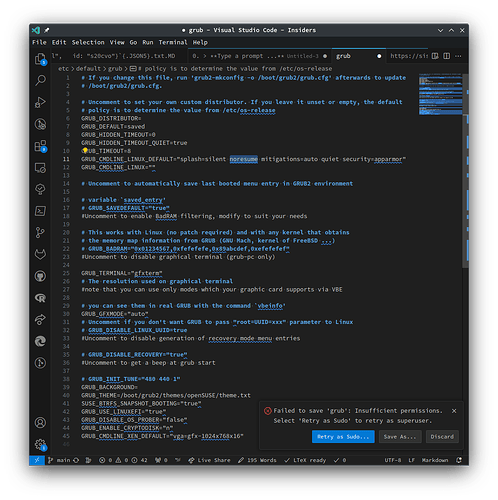Open the GitHub panel in the activity bar
This screenshot has width=498, height=500.
click(x=40, y=276)
